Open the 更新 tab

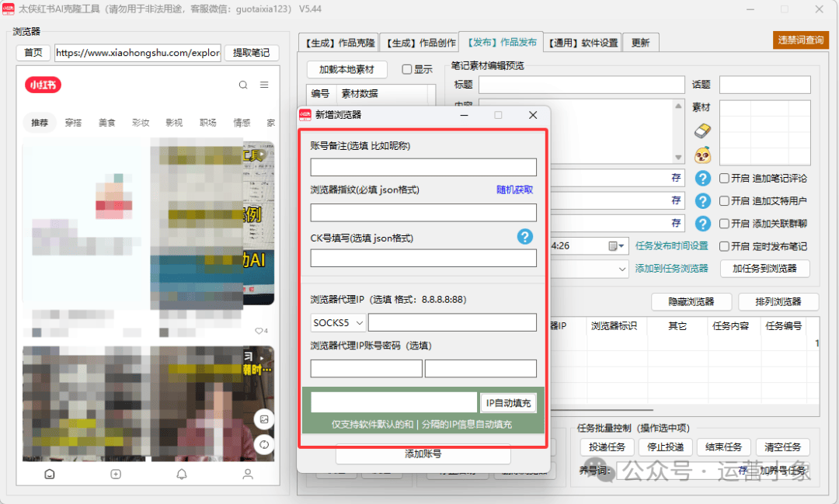[x=640, y=43]
